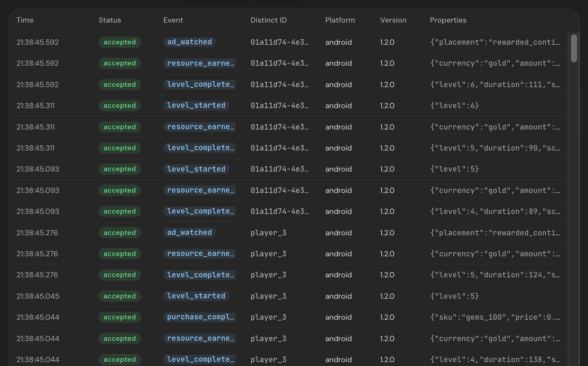Select ad_watched event tag at 21:38:45.276
The image size is (588, 366).
pyautogui.click(x=190, y=233)
